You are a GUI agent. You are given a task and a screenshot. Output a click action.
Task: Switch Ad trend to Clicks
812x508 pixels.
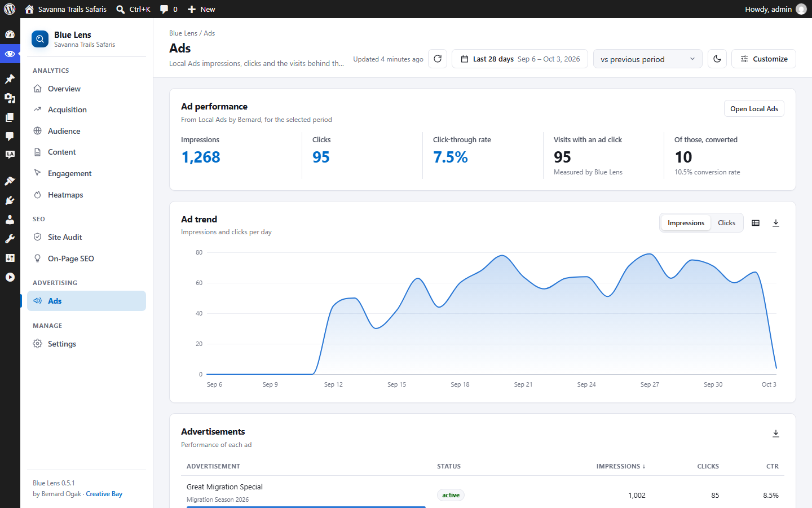[x=726, y=223]
